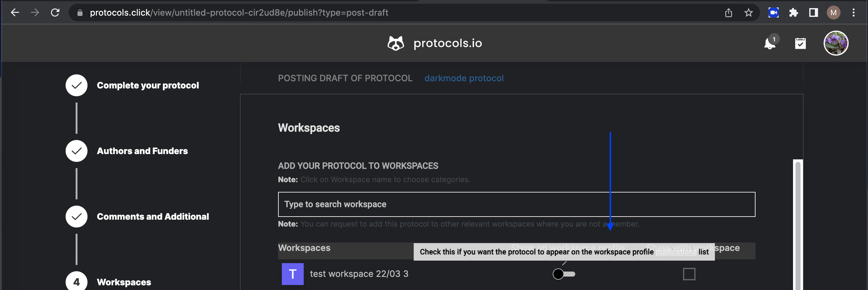Viewport: 868px width, 290px height.
Task: Select the Complete your protocol step
Action: 147,86
